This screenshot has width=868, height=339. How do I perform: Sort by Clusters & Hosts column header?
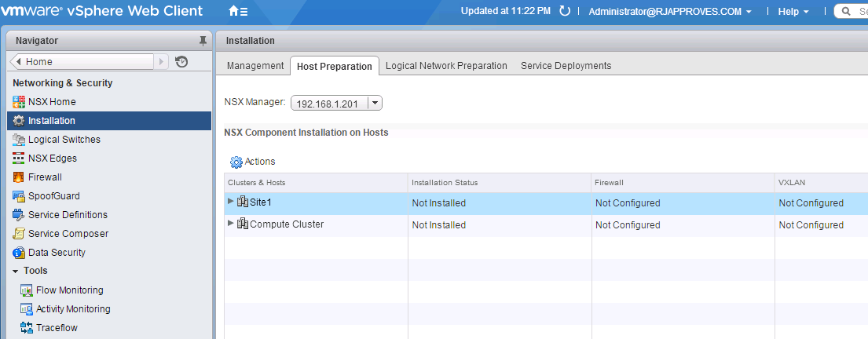coord(316,183)
